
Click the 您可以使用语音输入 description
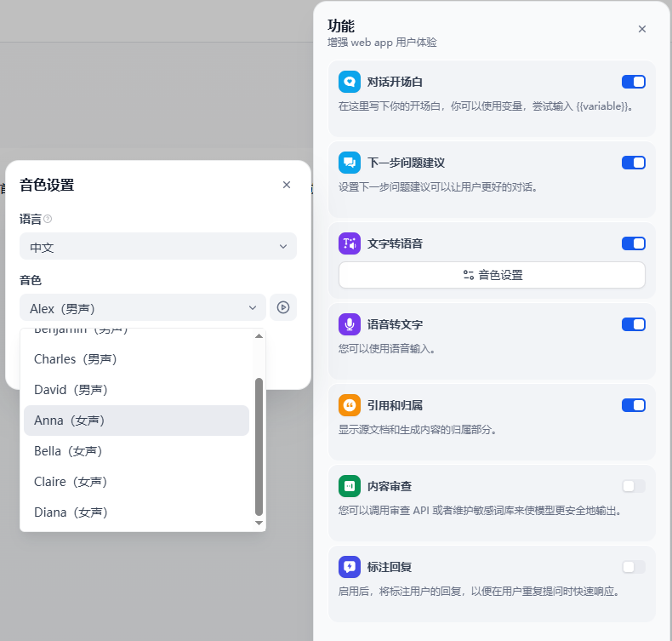click(387, 349)
